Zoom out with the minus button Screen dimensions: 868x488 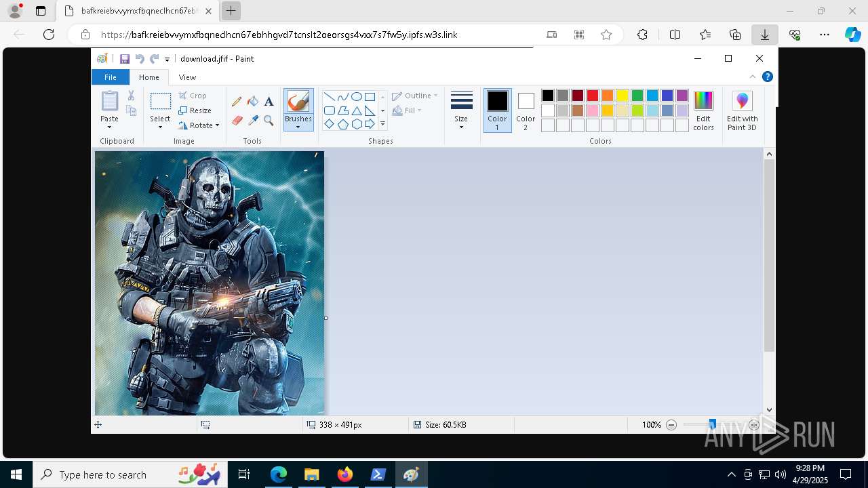tap(671, 425)
